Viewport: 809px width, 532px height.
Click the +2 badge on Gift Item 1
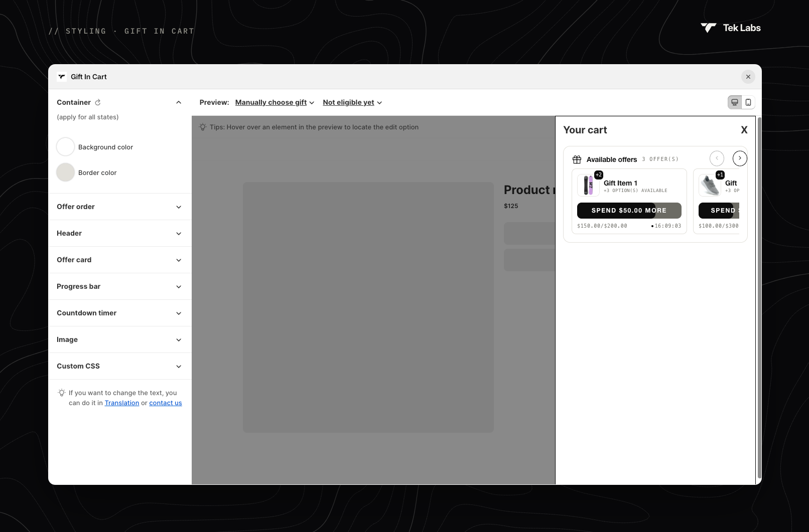(599, 175)
